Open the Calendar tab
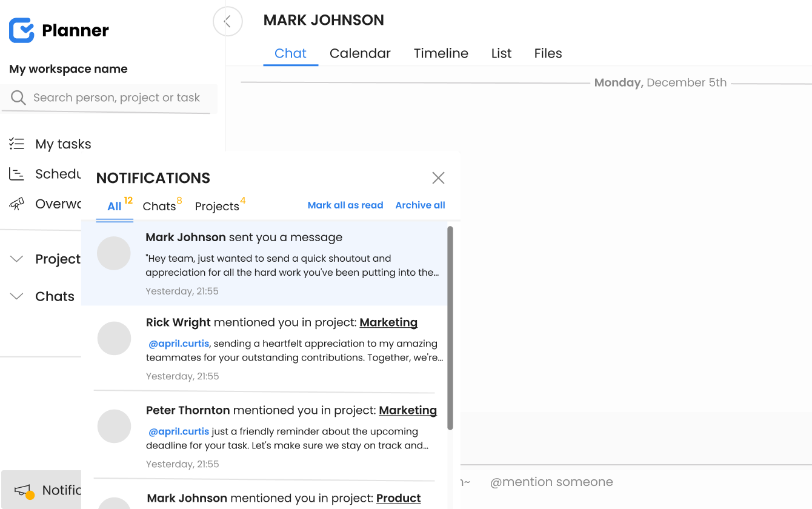Screen dimensions: 812x509 click(x=360, y=53)
